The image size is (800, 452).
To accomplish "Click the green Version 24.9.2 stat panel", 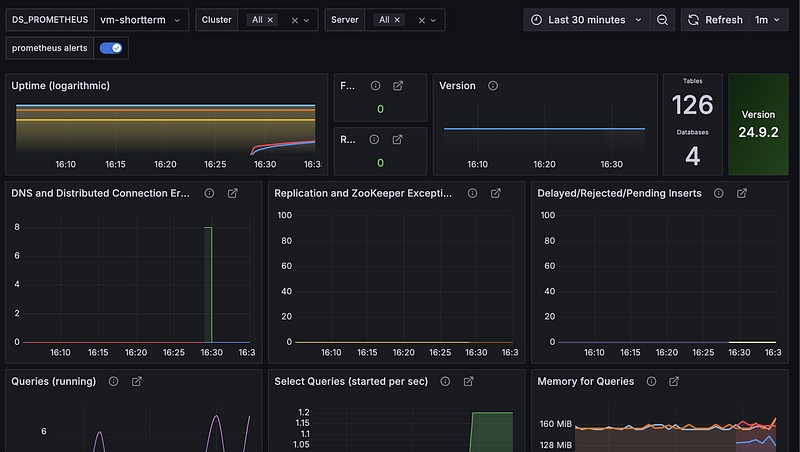I will [x=757, y=124].
